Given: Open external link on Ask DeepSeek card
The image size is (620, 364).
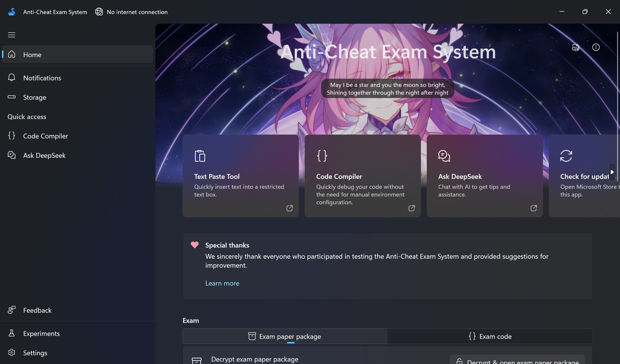Looking at the screenshot, I should [533, 208].
